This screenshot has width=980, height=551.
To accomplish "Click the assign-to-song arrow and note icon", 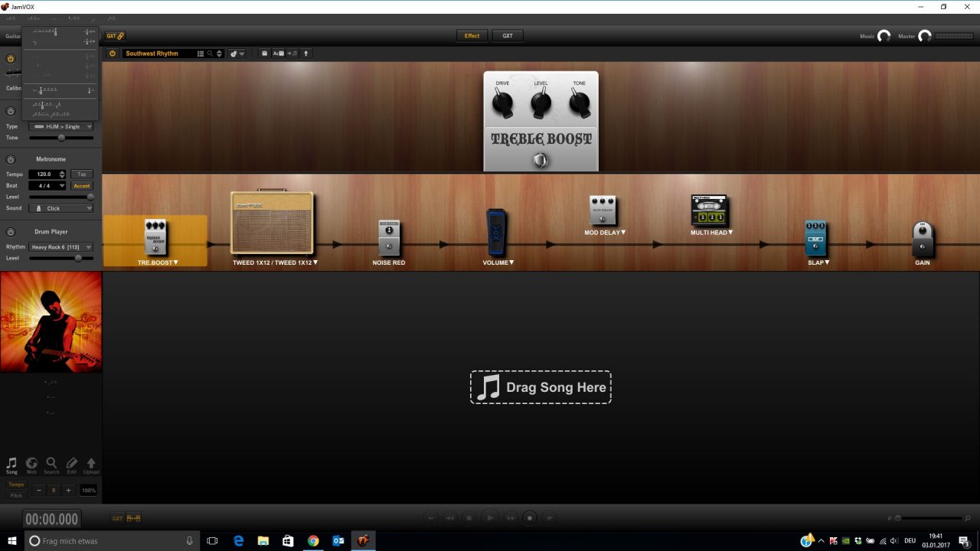I will [292, 54].
